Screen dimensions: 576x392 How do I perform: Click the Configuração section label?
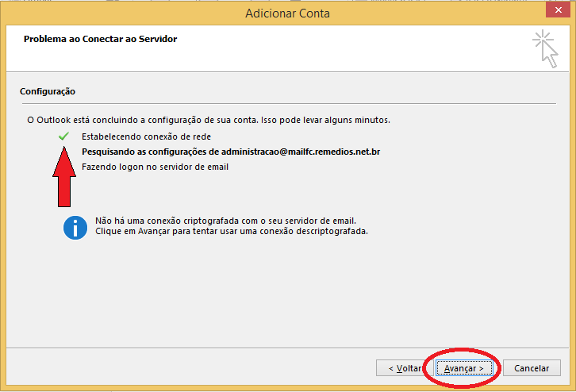coord(48,91)
